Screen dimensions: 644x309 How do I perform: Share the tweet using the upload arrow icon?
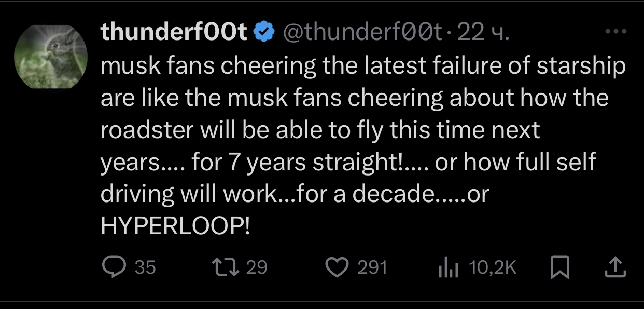(615, 268)
